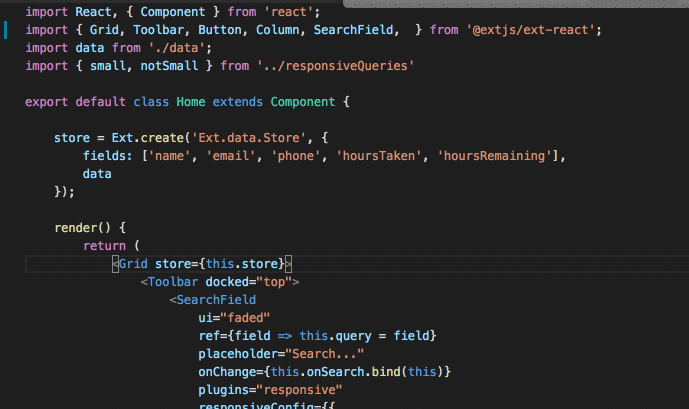Click the blue modified-line gutter marker
Screen dimensions: 689x409
[x=5, y=30]
